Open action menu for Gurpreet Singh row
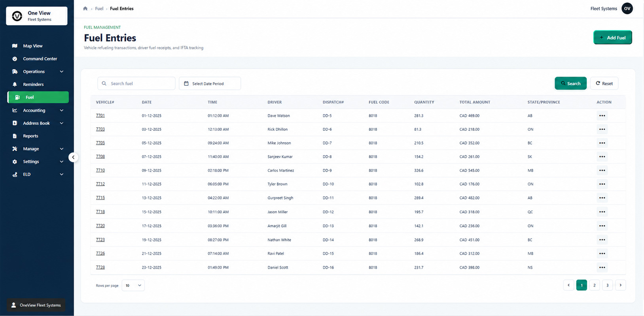This screenshot has height=316, width=644. coord(602,198)
